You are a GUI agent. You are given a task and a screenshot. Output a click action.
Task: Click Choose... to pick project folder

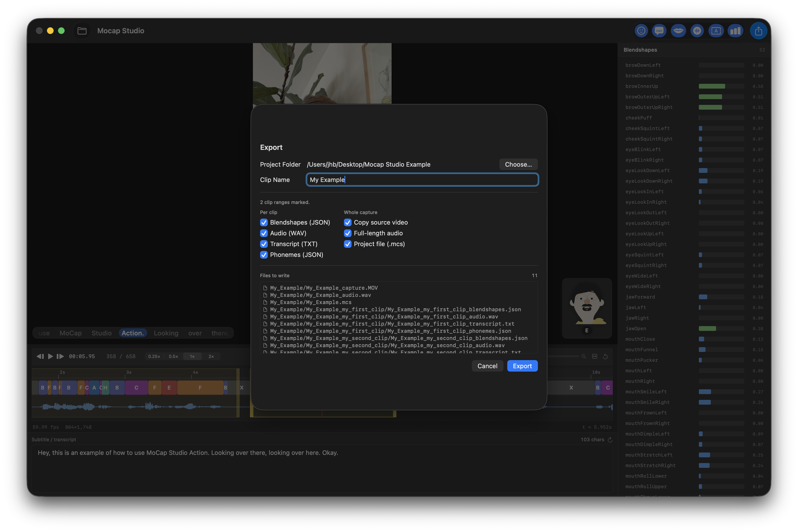518,164
